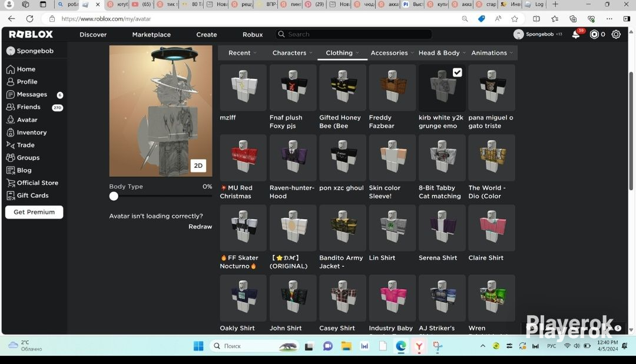Open the notifications bell
Screen dimensions: 636x364
point(575,35)
